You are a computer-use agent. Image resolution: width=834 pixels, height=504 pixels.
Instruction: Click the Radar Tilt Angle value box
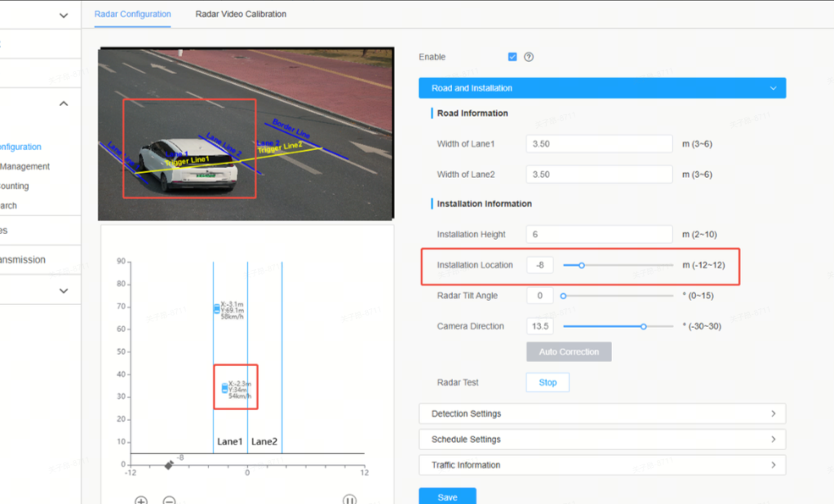540,295
